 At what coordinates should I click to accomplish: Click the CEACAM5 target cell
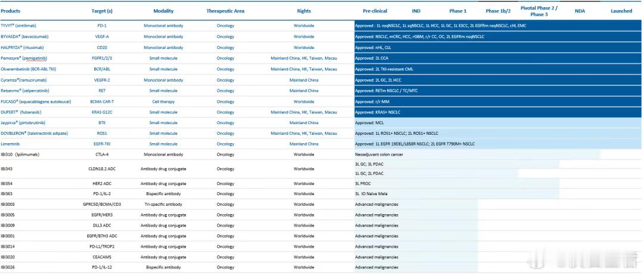(102, 257)
